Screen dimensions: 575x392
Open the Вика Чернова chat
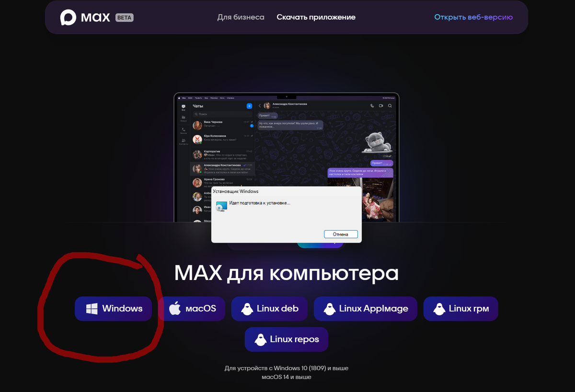222,125
